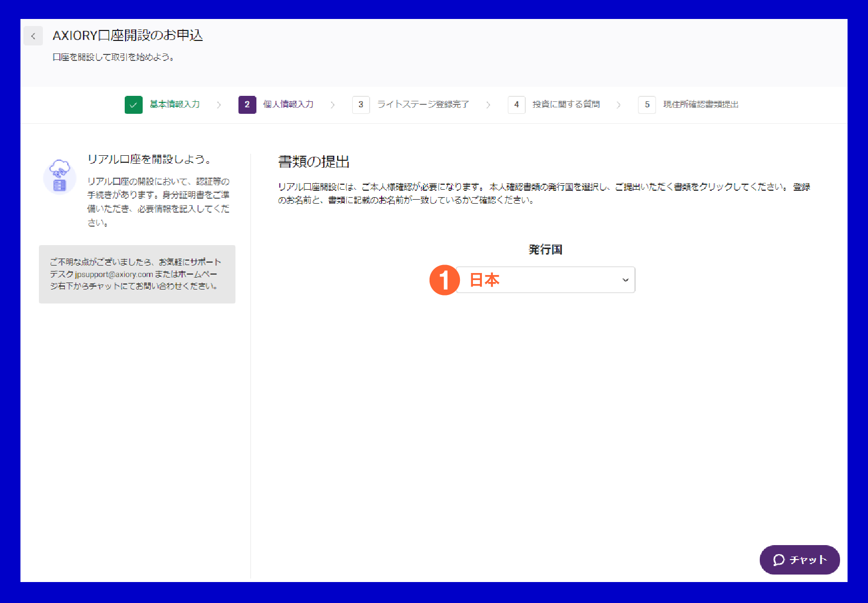The width and height of the screenshot is (868, 603).
Task: Go back using the arrow button
Action: [x=33, y=36]
